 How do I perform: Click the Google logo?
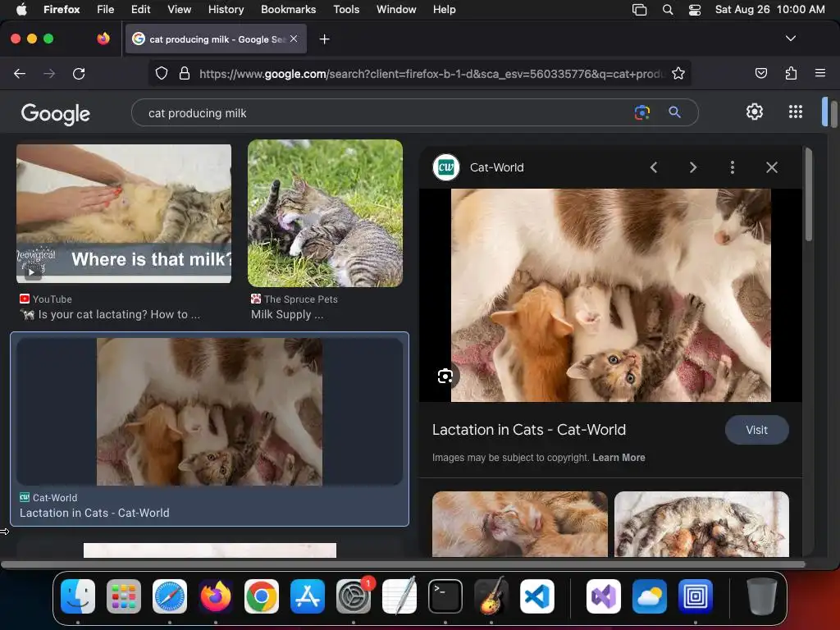coord(55,113)
